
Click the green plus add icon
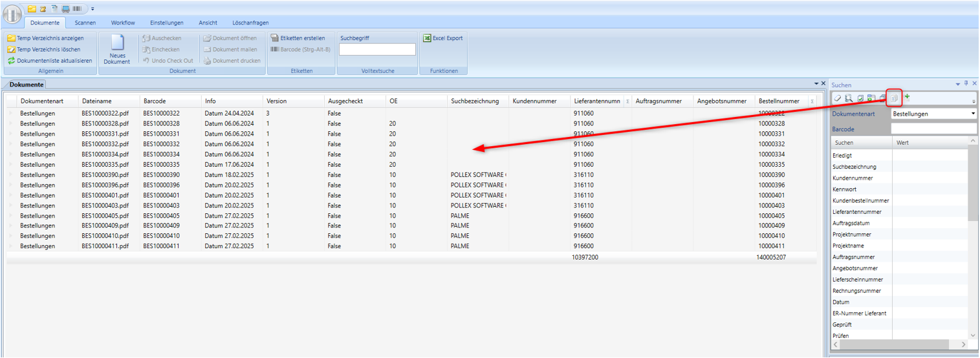pyautogui.click(x=907, y=97)
